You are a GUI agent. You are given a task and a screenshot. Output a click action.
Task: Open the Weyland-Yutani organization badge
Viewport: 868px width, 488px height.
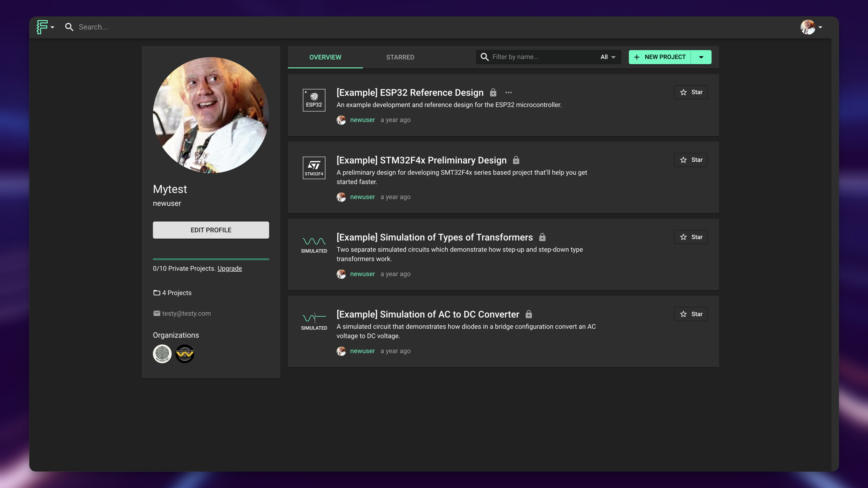tap(185, 354)
